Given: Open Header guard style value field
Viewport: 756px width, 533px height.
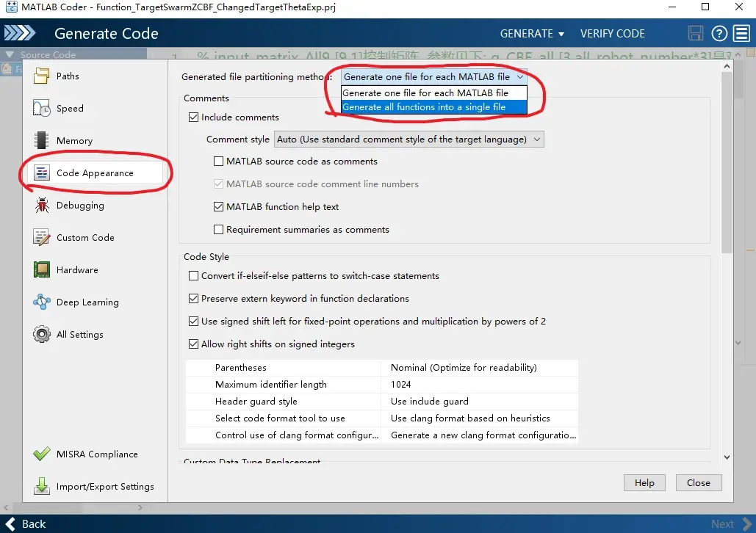Looking at the screenshot, I should pos(479,402).
